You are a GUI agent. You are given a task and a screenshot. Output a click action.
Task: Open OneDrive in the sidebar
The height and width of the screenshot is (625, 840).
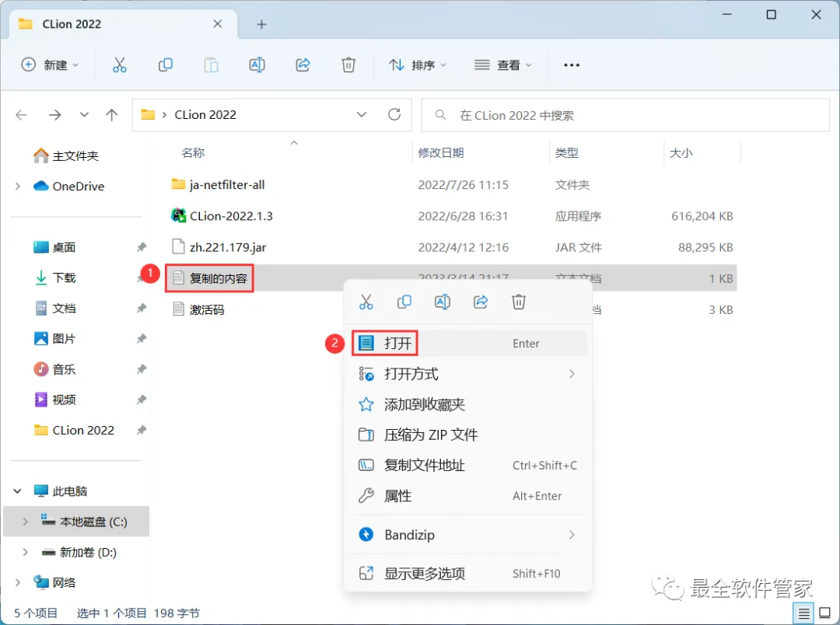coord(79,187)
